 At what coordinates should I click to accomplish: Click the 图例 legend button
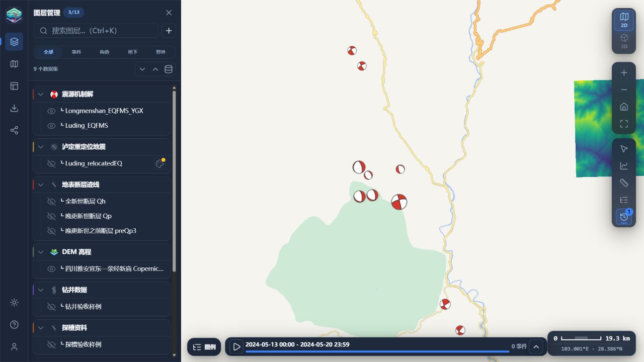point(204,347)
